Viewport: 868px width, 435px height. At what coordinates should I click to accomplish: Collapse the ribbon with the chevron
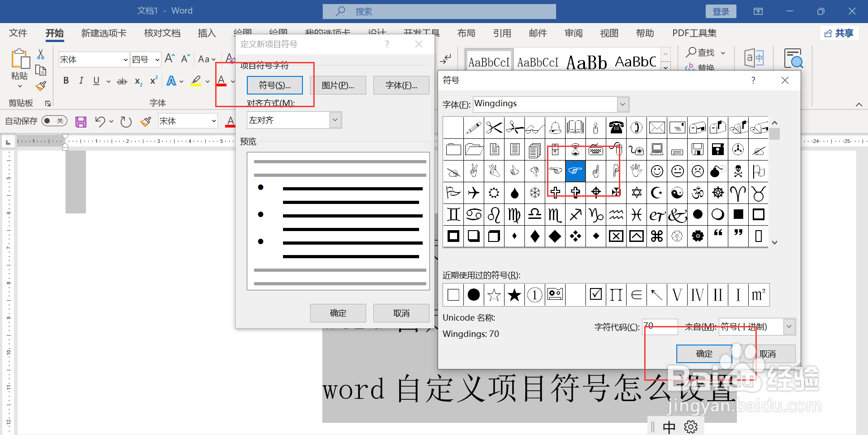click(859, 104)
